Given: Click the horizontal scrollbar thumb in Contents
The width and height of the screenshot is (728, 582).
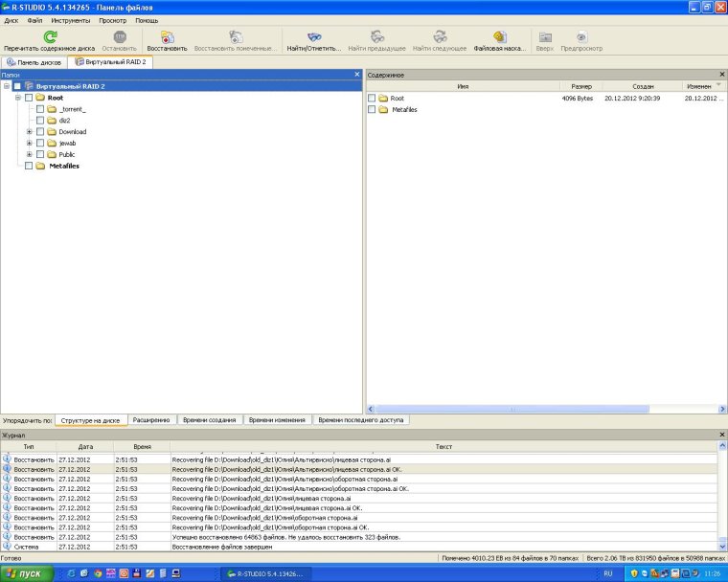Looking at the screenshot, I should click(x=512, y=410).
